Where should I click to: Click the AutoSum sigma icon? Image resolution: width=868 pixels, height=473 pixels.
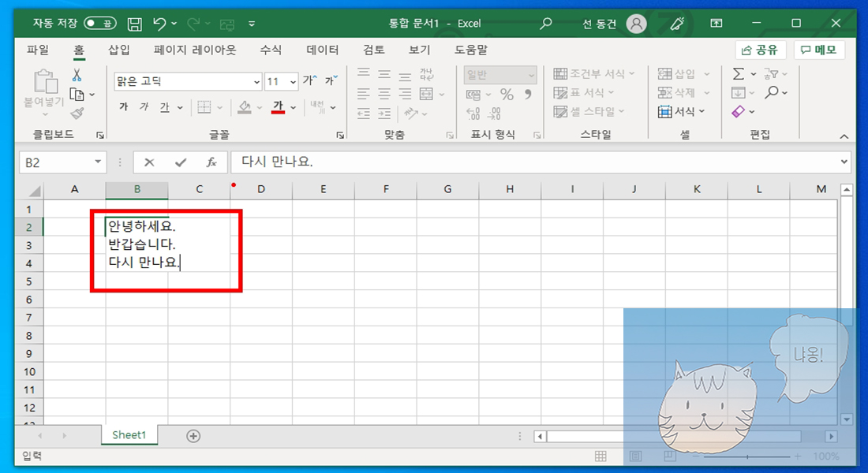pos(739,73)
